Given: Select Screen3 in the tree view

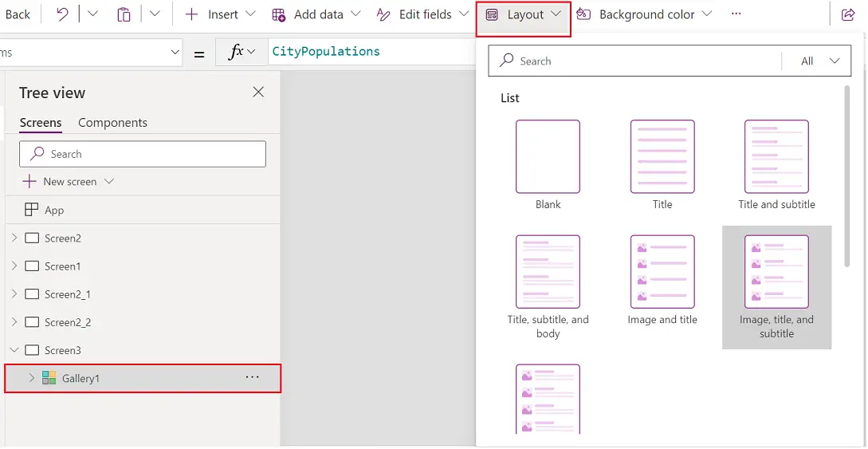Looking at the screenshot, I should click(62, 350).
